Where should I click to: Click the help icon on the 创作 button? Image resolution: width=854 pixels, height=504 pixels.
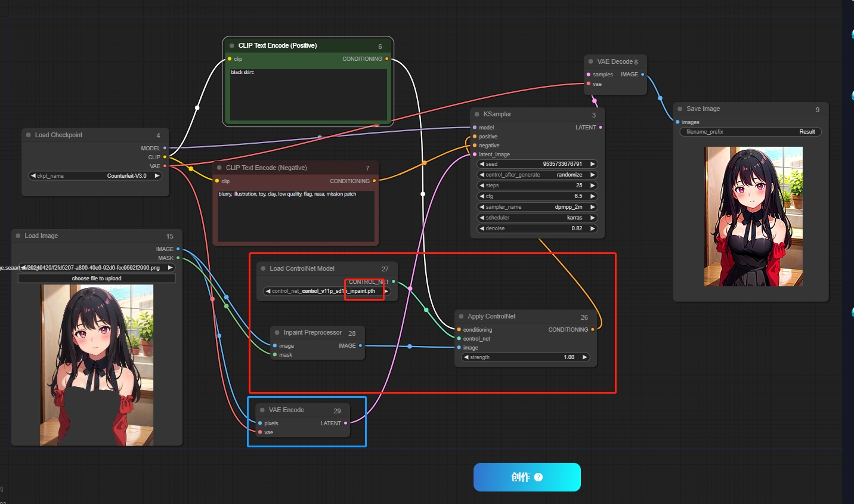pyautogui.click(x=539, y=477)
